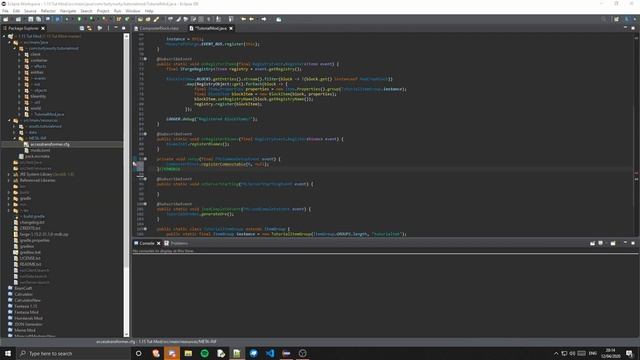Close the Console view tab
Viewport: 640px width, 360px height.
click(x=159, y=243)
